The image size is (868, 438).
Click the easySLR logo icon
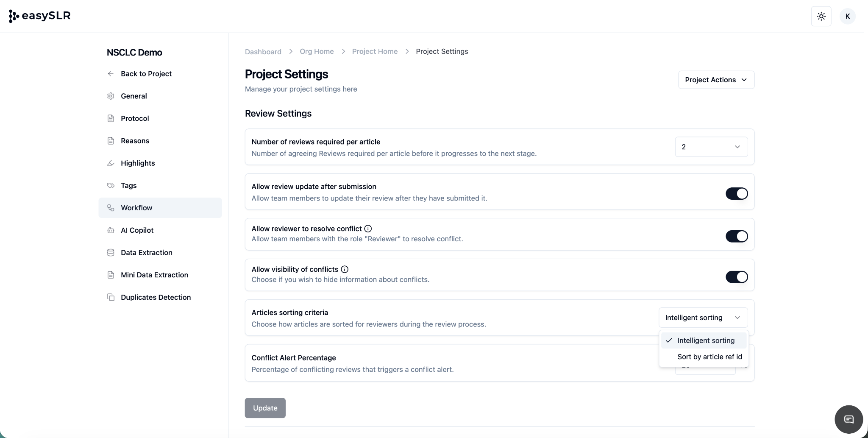[x=14, y=16]
